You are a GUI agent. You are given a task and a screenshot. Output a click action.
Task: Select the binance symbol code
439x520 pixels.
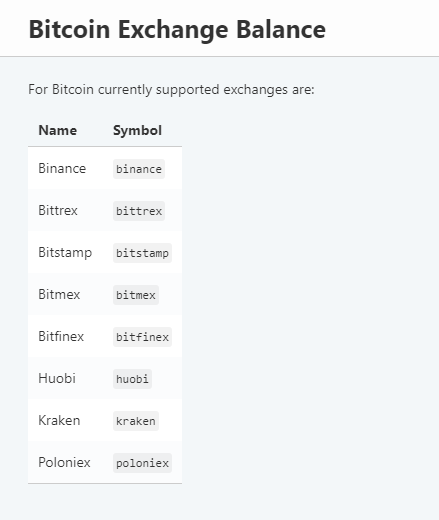(139, 169)
